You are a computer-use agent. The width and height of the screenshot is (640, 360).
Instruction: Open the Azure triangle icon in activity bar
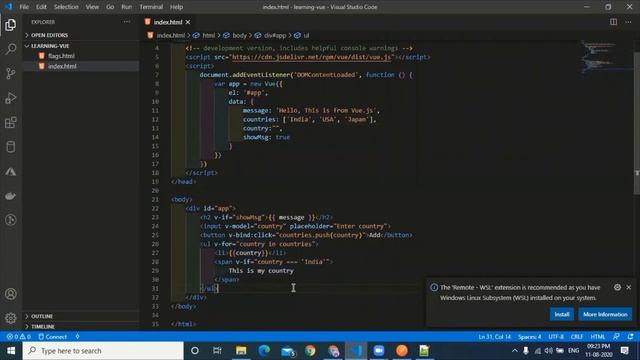coord(11,172)
